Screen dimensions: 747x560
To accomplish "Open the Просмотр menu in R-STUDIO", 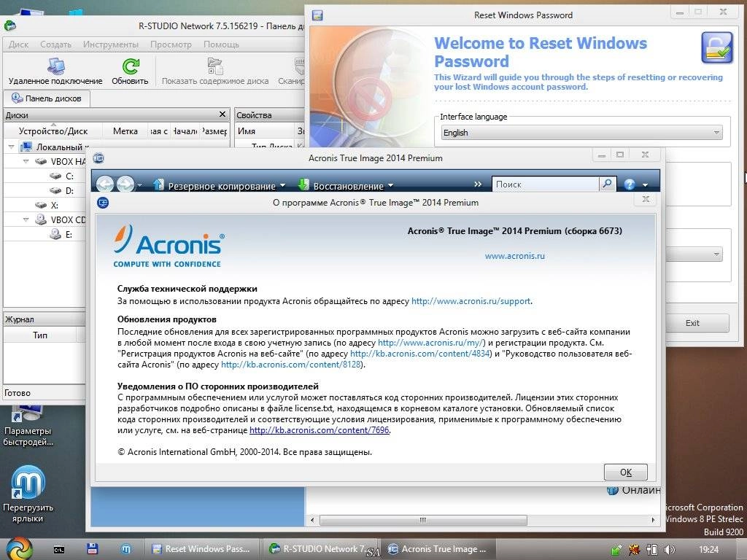I will [171, 44].
